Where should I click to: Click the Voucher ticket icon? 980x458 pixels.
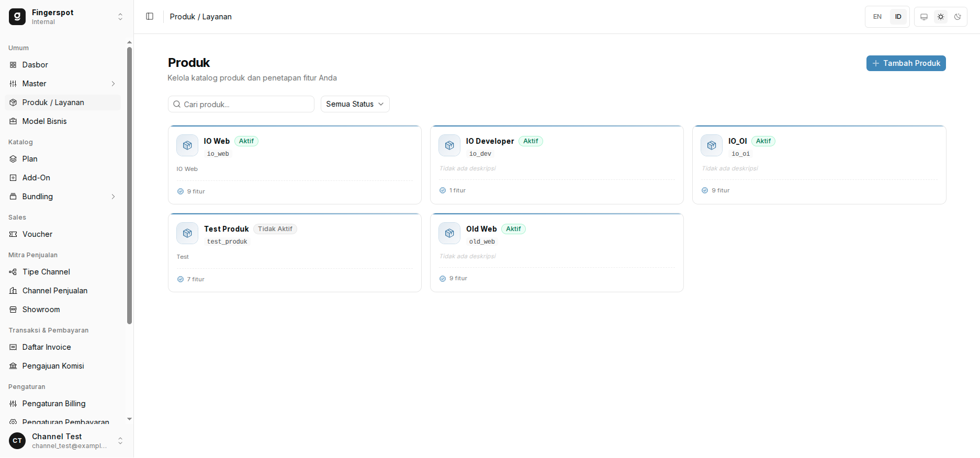[x=13, y=234]
